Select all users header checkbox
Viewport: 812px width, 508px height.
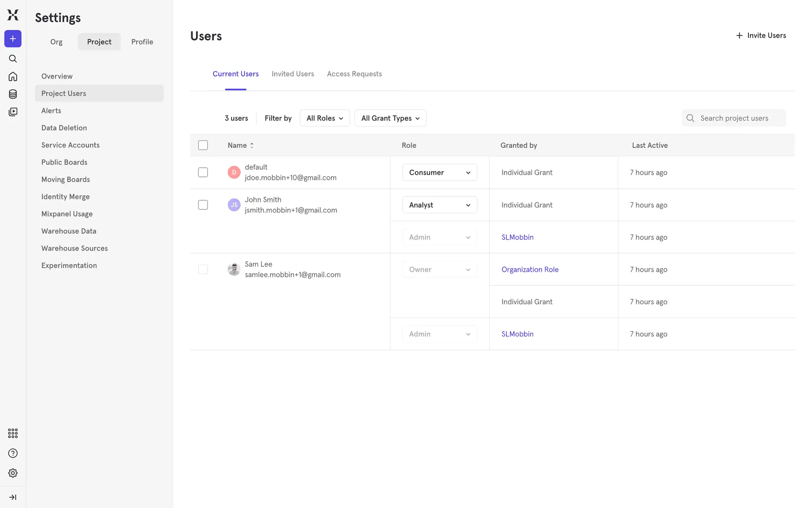point(203,145)
